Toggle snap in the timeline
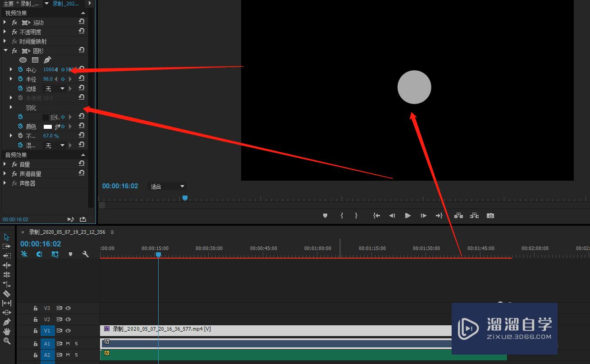Screen dimensions: 590x364 [39, 255]
